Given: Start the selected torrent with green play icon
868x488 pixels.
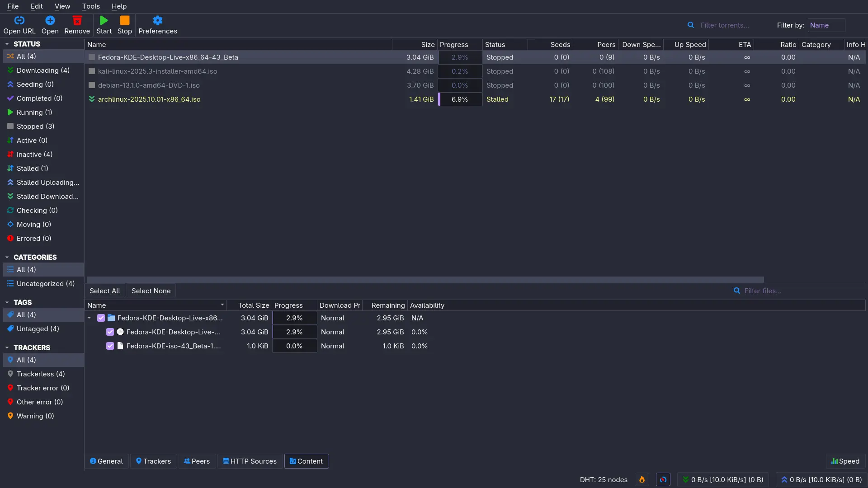Looking at the screenshot, I should (x=104, y=20).
